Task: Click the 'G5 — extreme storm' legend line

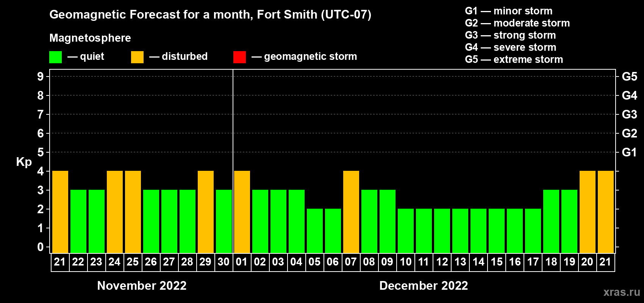Action: point(514,59)
